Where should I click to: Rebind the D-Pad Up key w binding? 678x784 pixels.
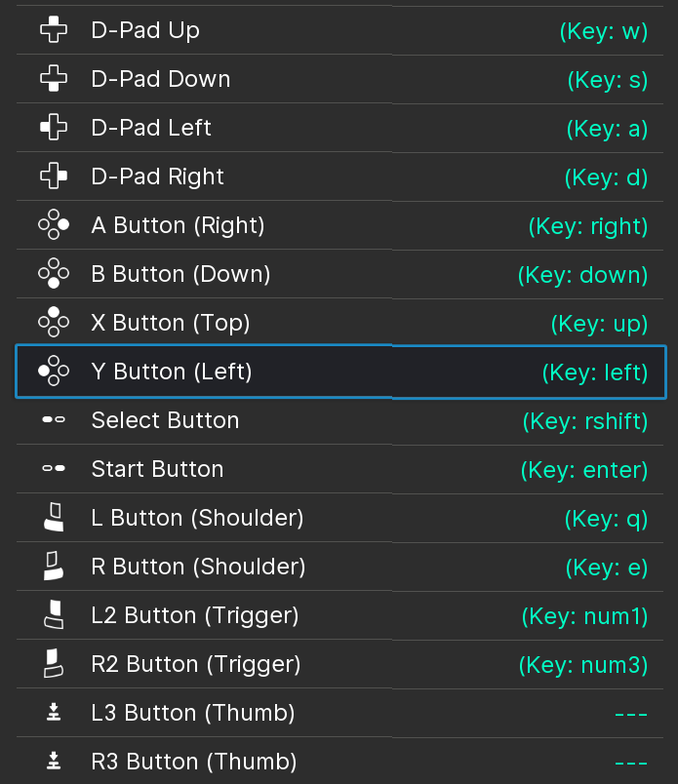click(604, 31)
